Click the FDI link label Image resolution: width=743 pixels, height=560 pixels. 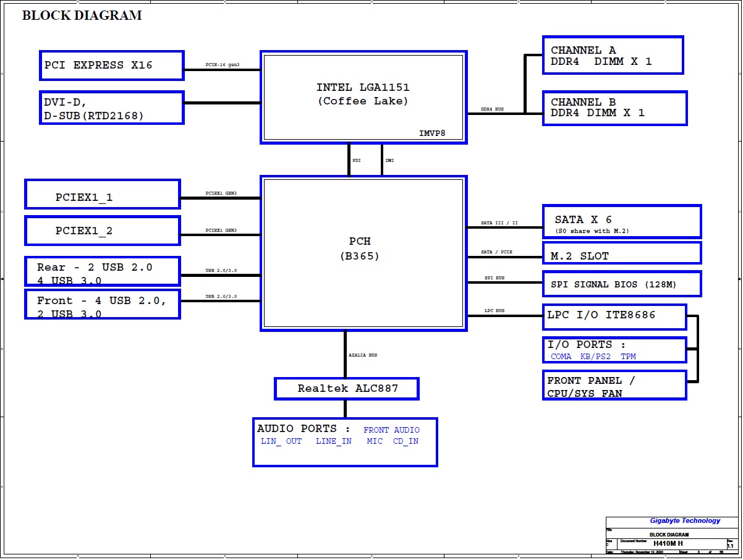click(x=357, y=161)
